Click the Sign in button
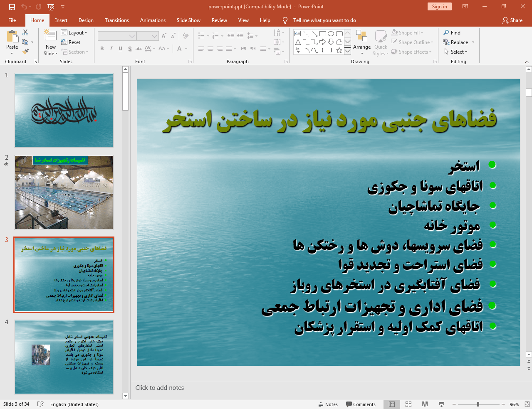532x409 pixels. pos(439,7)
